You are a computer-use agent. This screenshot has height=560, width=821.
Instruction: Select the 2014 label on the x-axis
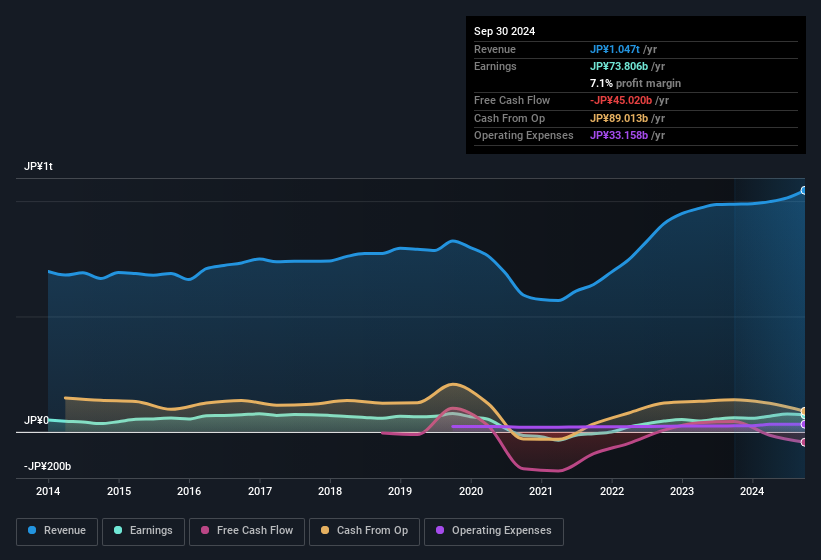(x=48, y=491)
